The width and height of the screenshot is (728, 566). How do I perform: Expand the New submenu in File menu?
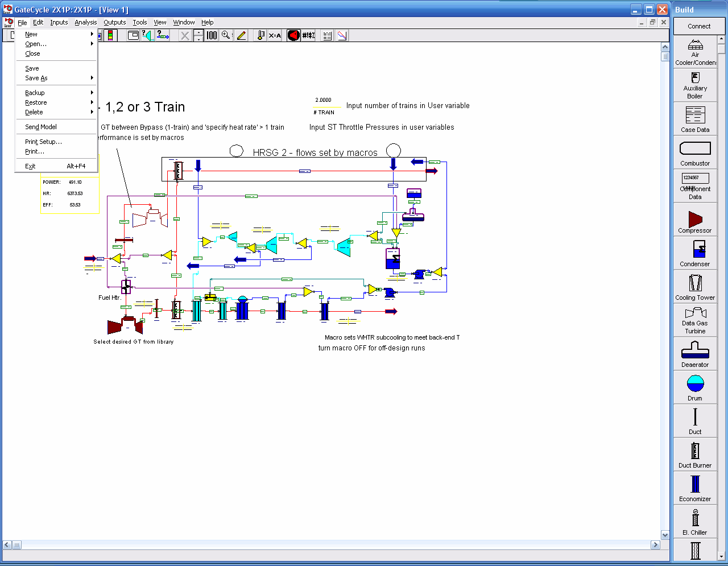click(x=56, y=34)
